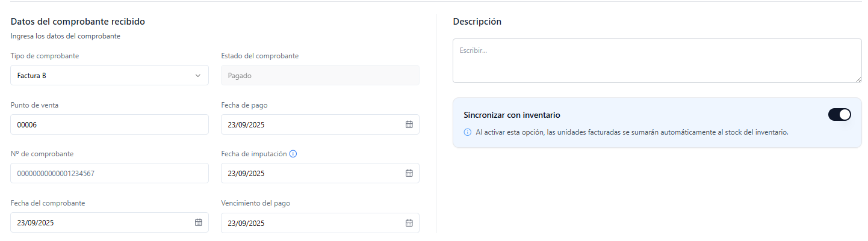Viewport: 868px width, 241px height.
Task: Click info icon in inventory sync note
Action: 468,132
